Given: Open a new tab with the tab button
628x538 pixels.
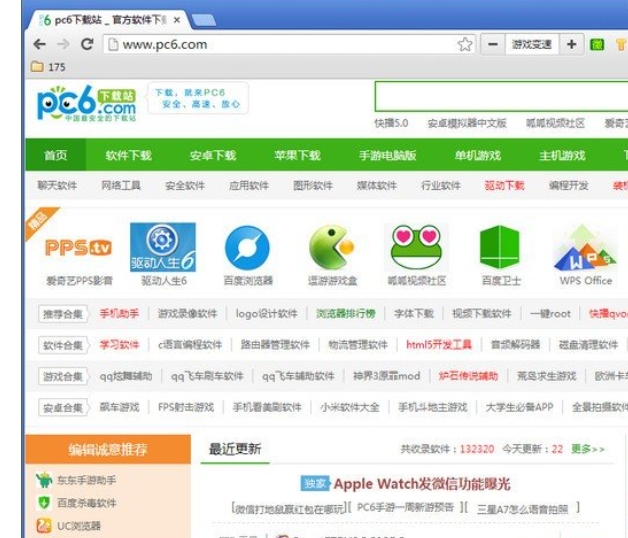Looking at the screenshot, I should (x=203, y=20).
